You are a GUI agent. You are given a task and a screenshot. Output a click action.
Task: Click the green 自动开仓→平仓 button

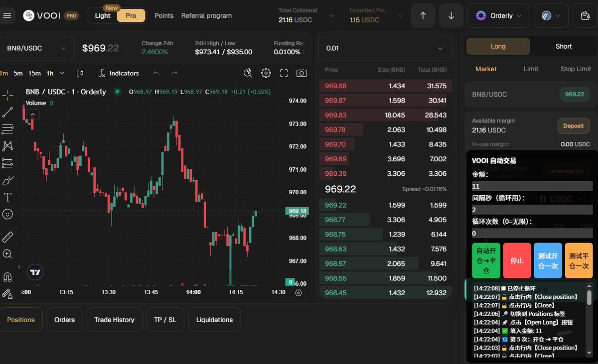486,260
